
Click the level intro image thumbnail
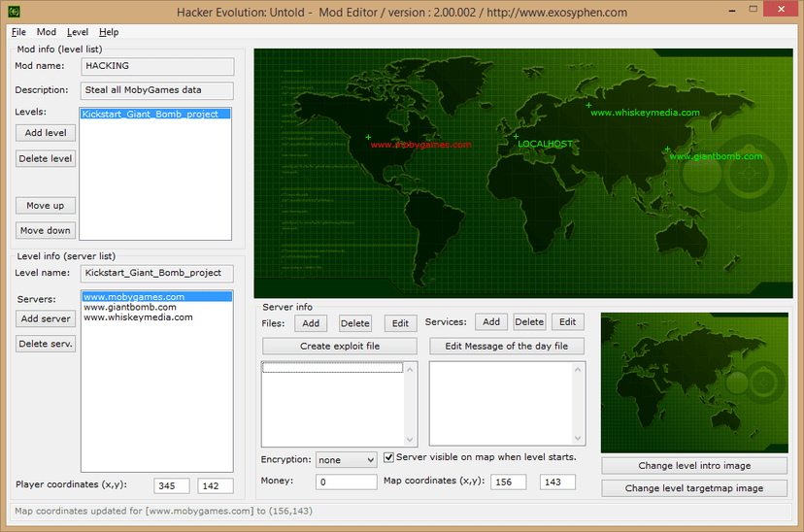coord(694,382)
